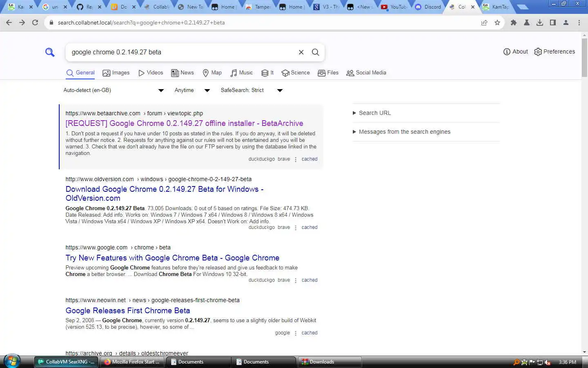Click the volume muted tray icon

[548, 362]
